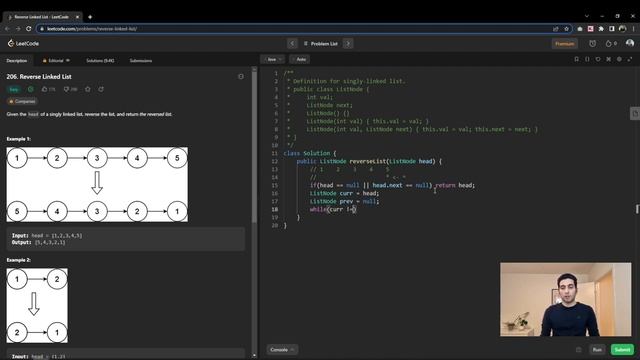Viewport: 640px width, 360px height.
Task: Click the Example 2 linked list image
Action: 37,305
